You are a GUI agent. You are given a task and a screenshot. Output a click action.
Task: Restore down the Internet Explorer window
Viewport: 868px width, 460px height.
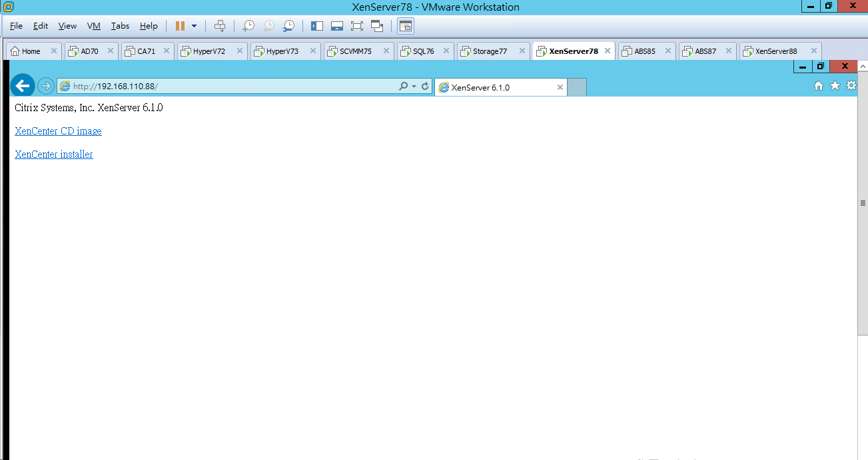(821, 67)
